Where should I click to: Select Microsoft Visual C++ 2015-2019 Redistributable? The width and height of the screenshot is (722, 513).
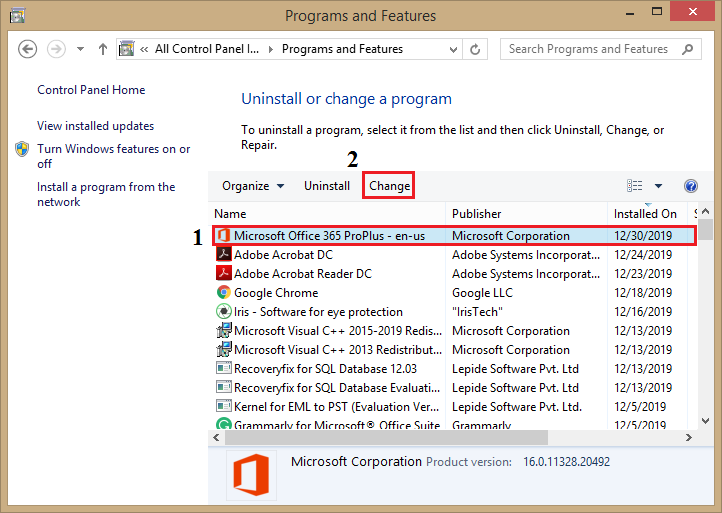coord(338,331)
